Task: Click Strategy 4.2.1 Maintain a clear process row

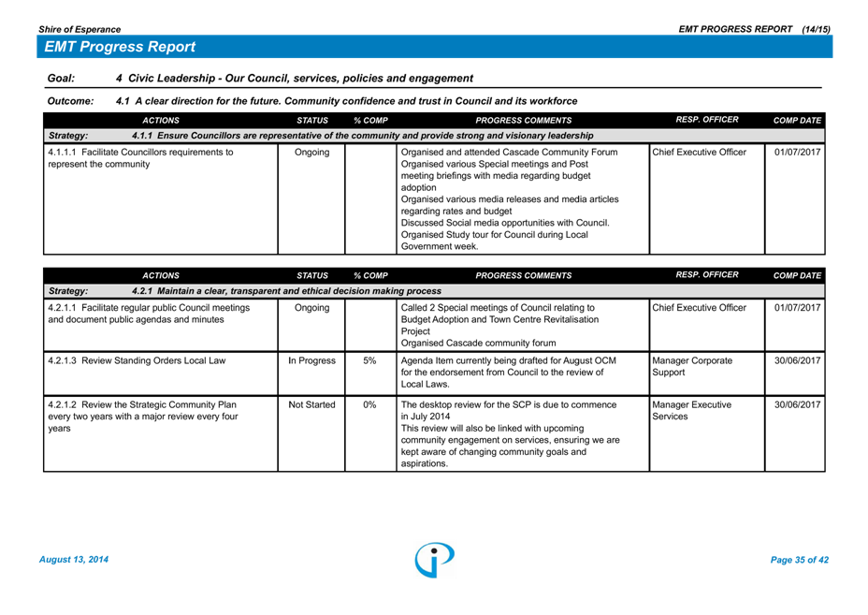Action: (x=434, y=291)
